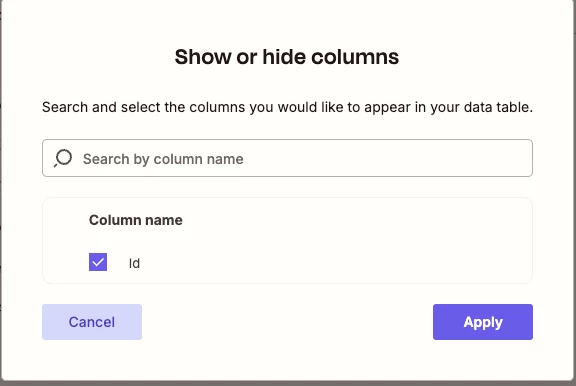Click the magnifying glass search icon
The height and width of the screenshot is (386, 576).
(x=63, y=158)
